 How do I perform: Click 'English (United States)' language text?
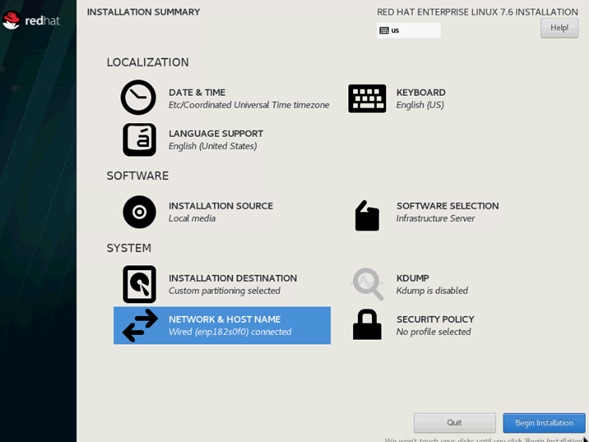click(x=213, y=146)
